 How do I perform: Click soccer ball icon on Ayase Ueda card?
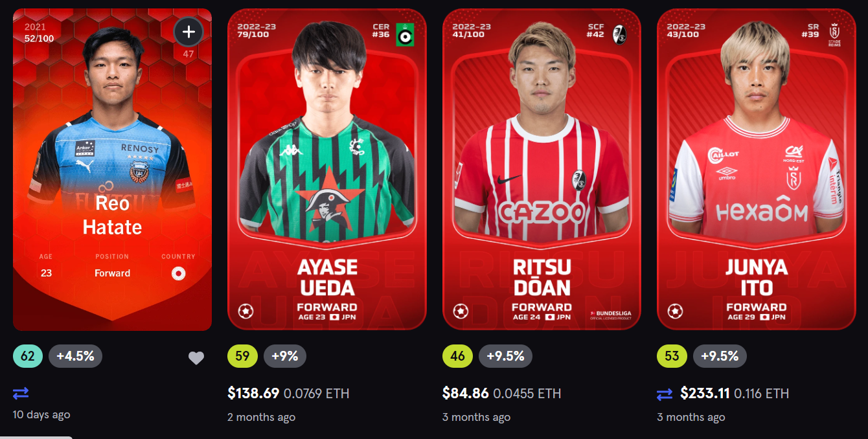[246, 311]
